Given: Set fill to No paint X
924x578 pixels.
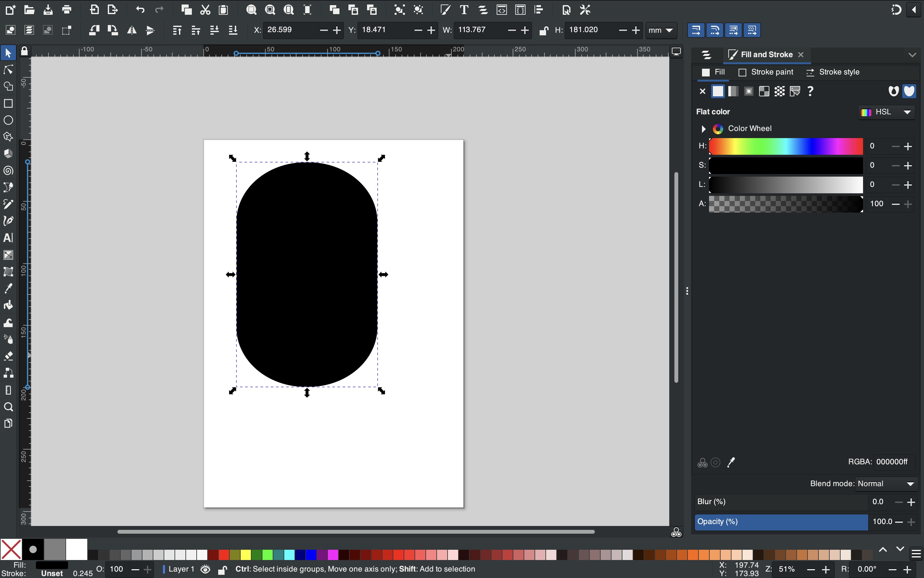Looking at the screenshot, I should [x=702, y=91].
